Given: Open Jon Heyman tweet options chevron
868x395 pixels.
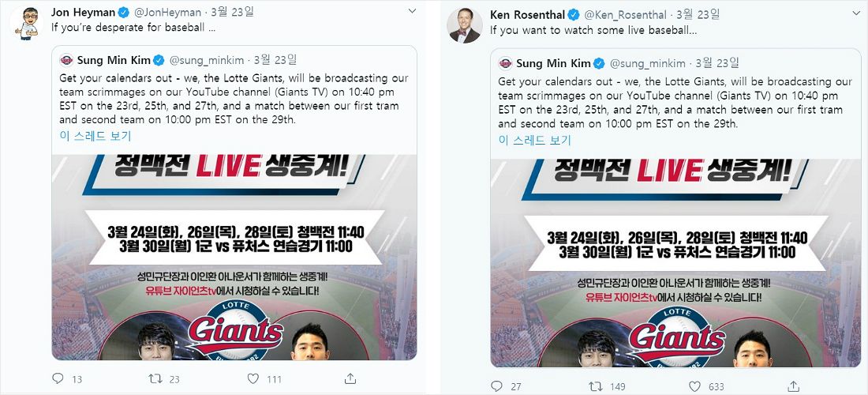Looking at the screenshot, I should (412, 10).
